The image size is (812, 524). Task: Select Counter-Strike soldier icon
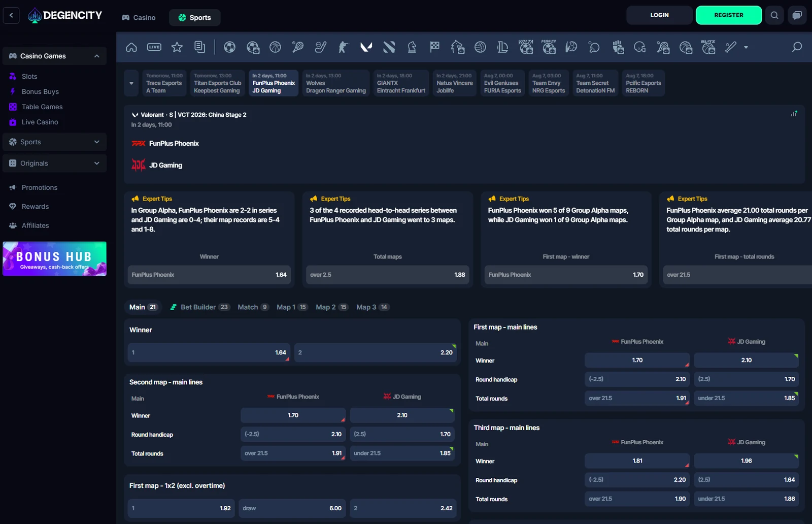point(344,47)
